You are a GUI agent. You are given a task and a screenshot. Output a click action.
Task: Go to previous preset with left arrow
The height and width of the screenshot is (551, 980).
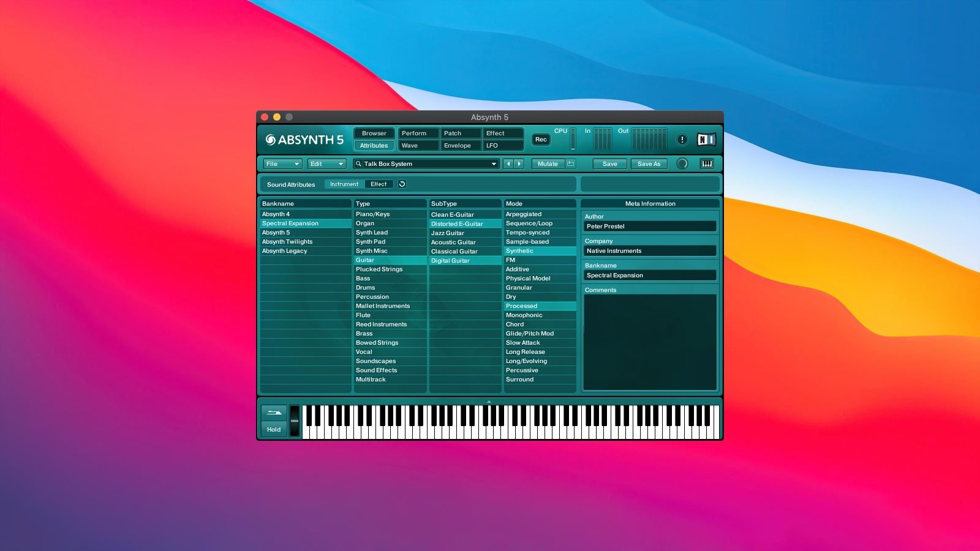coord(508,163)
